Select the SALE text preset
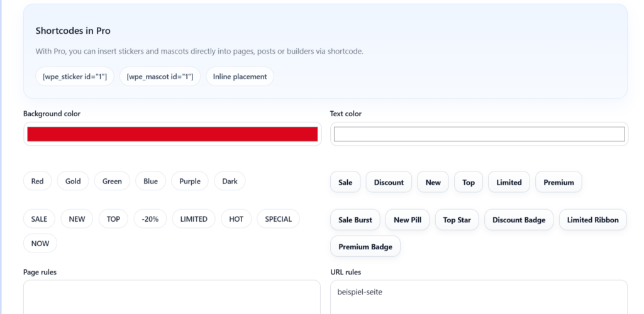 pyautogui.click(x=39, y=219)
